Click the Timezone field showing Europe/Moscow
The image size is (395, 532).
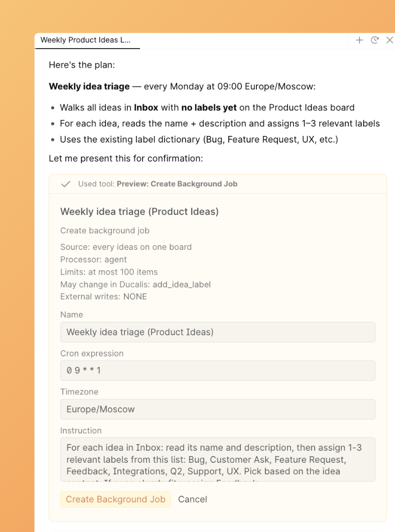[218, 409]
